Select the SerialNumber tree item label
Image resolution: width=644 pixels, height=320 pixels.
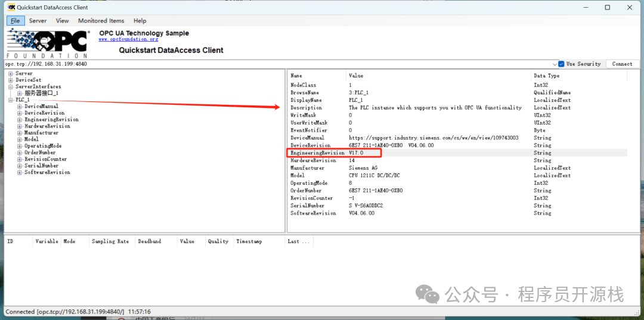(41, 165)
